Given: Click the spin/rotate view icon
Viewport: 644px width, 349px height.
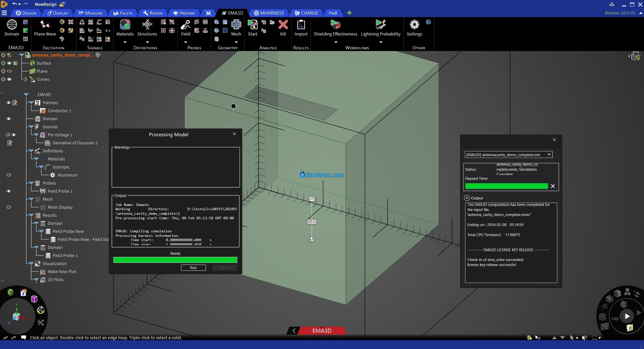Looking at the screenshot, I should point(41,310).
